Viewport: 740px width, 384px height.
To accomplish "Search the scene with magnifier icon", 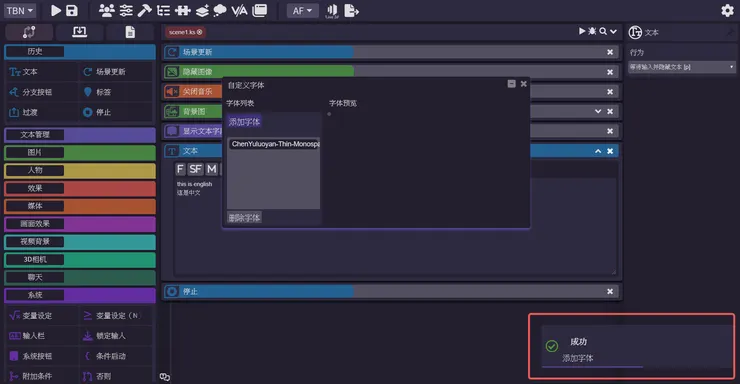I will pyautogui.click(x=603, y=31).
